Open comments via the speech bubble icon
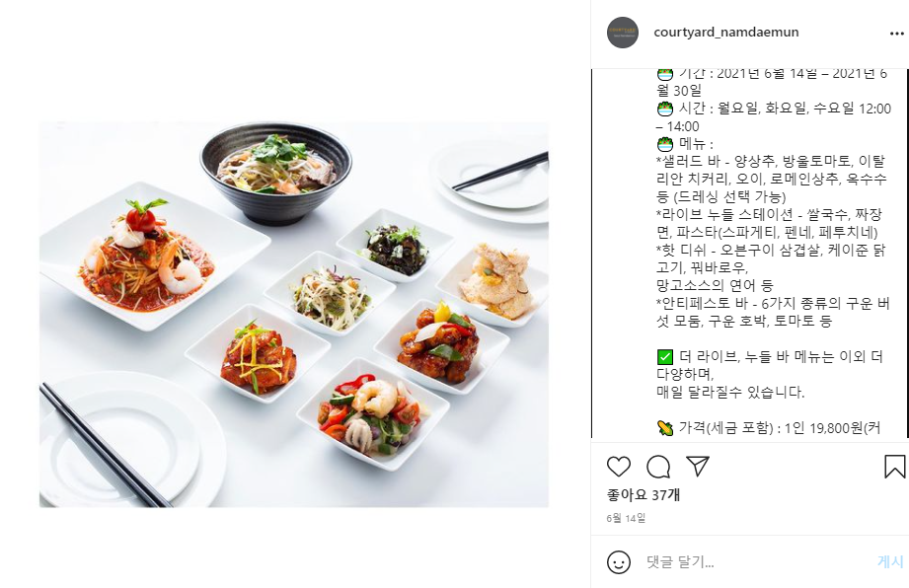Image resolution: width=909 pixels, height=588 pixels. pos(658,467)
